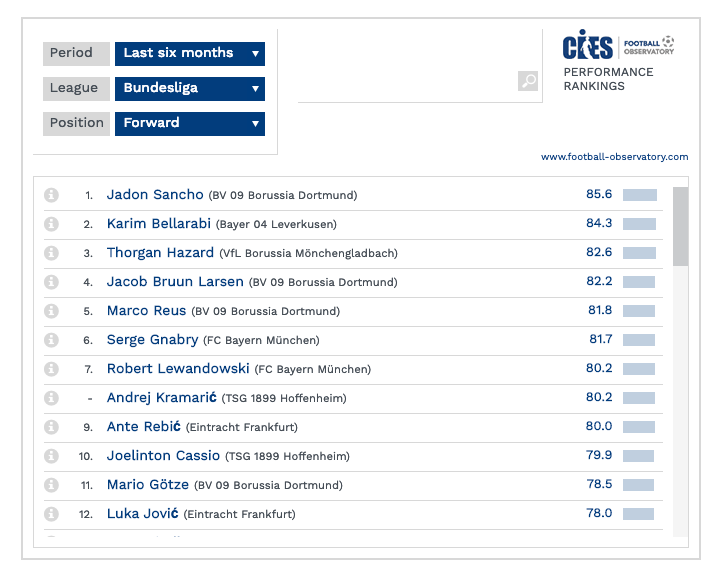This screenshot has width=715, height=573.
Task: Open Joelinton Cassio player name
Action: pos(163,456)
